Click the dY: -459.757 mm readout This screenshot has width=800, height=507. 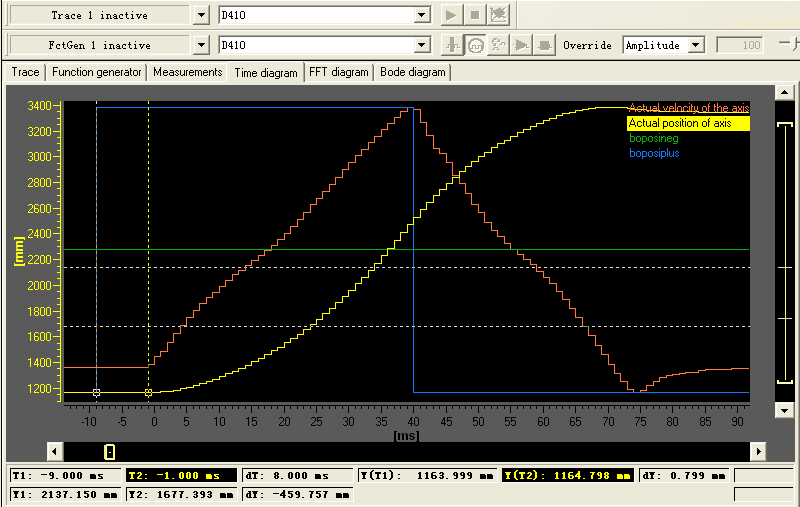pyautogui.click(x=297, y=494)
